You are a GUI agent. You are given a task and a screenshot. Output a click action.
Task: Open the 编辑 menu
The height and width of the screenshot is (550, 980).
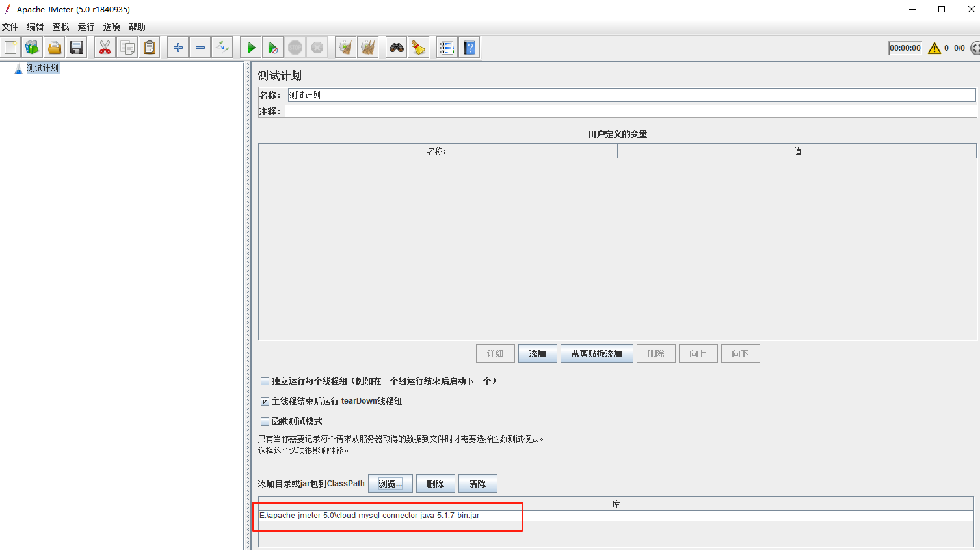point(35,27)
